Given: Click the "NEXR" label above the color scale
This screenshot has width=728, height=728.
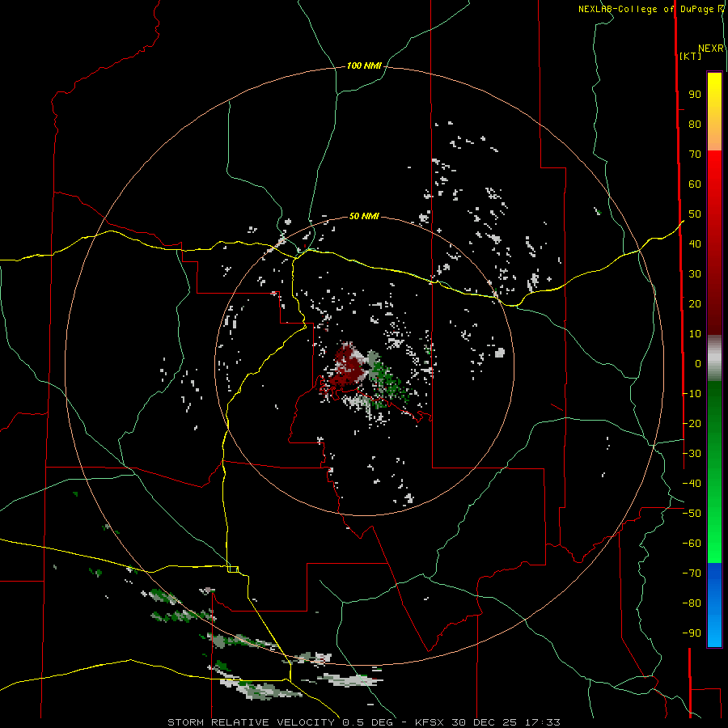Looking at the screenshot, I should (x=711, y=49).
